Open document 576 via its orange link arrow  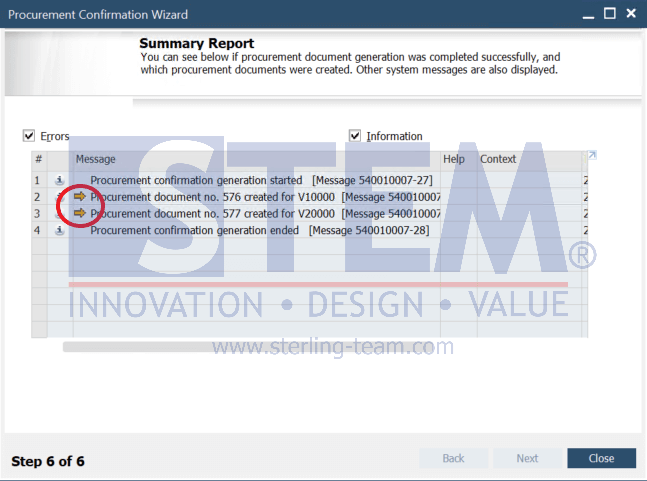[x=80, y=196]
